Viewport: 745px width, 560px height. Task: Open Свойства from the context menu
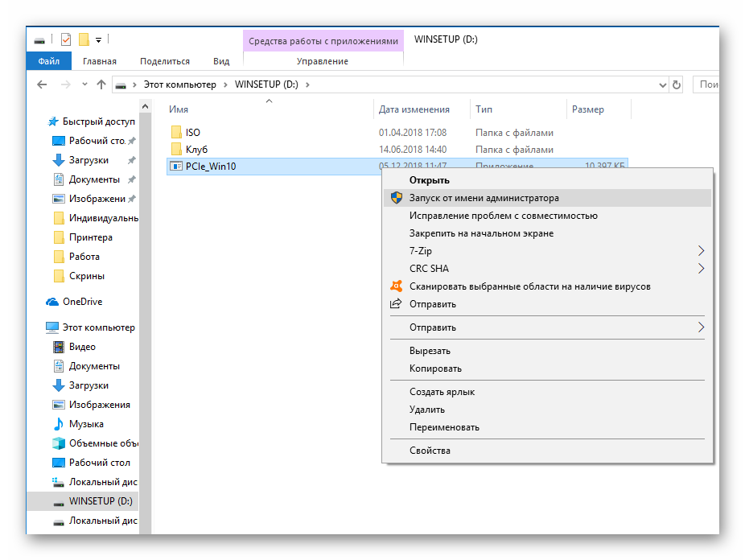[547, 451]
